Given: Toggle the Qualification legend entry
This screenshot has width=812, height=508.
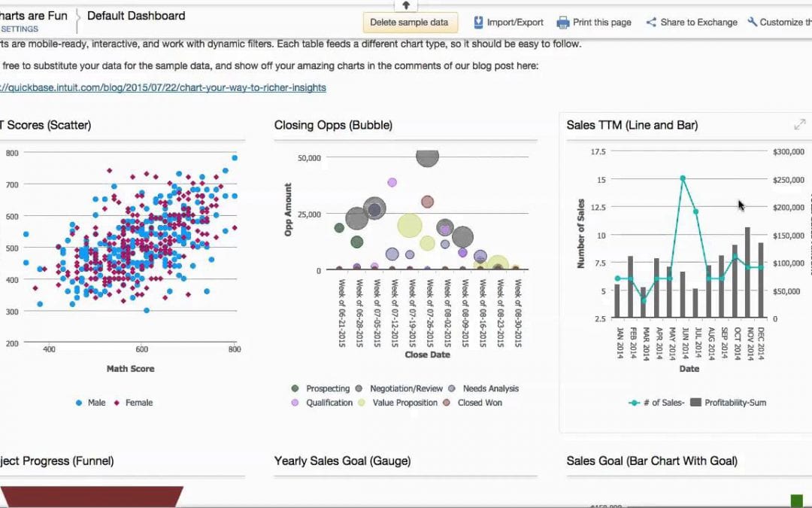Looking at the screenshot, I should tap(322, 403).
